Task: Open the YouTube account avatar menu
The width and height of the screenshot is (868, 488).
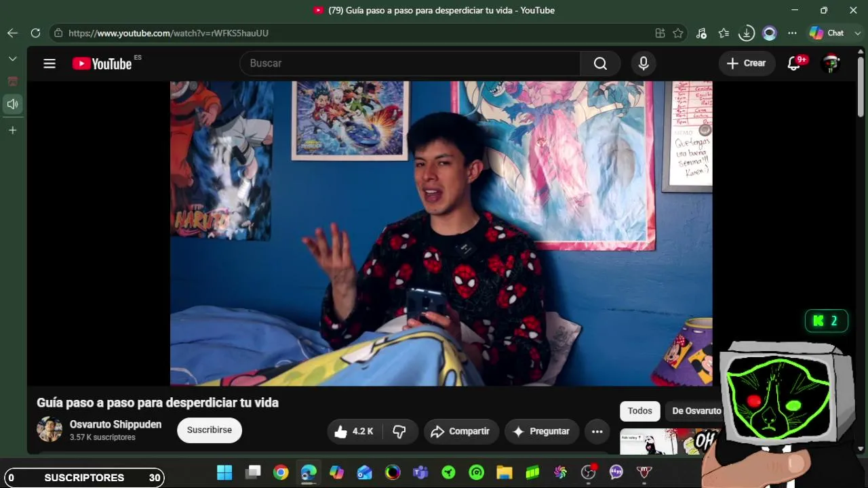Action: (x=831, y=63)
